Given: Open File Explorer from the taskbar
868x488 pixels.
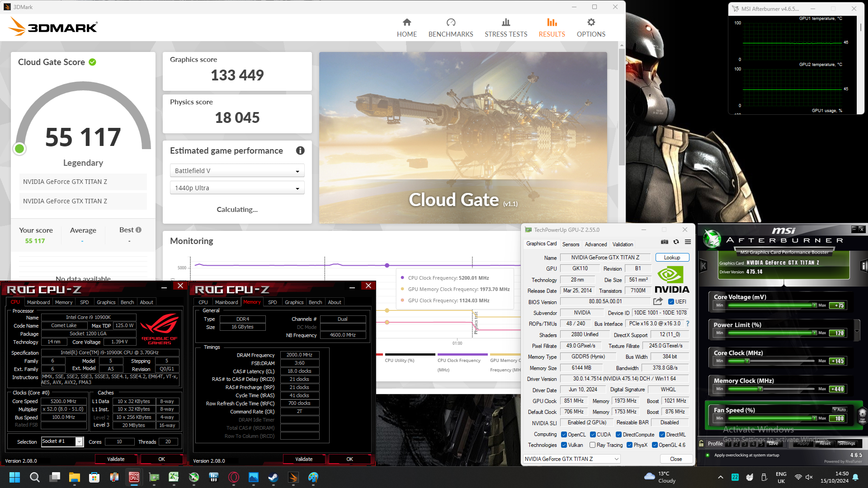Looking at the screenshot, I should [x=74, y=477].
